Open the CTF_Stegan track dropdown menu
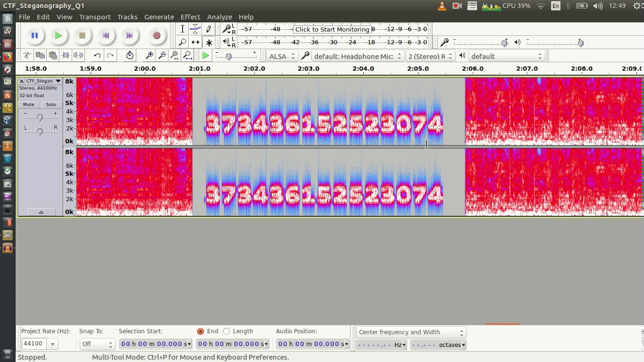The width and height of the screenshot is (644, 362). [x=44, y=81]
